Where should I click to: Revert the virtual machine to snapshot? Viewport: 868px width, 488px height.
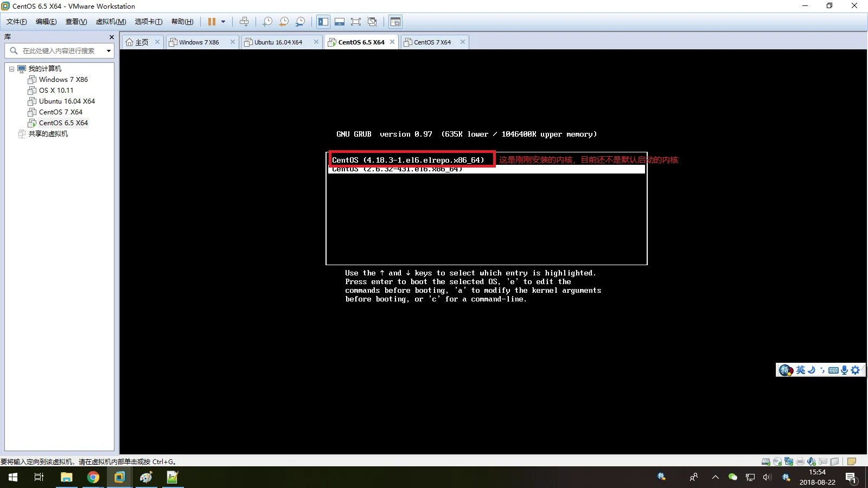[x=284, y=22]
